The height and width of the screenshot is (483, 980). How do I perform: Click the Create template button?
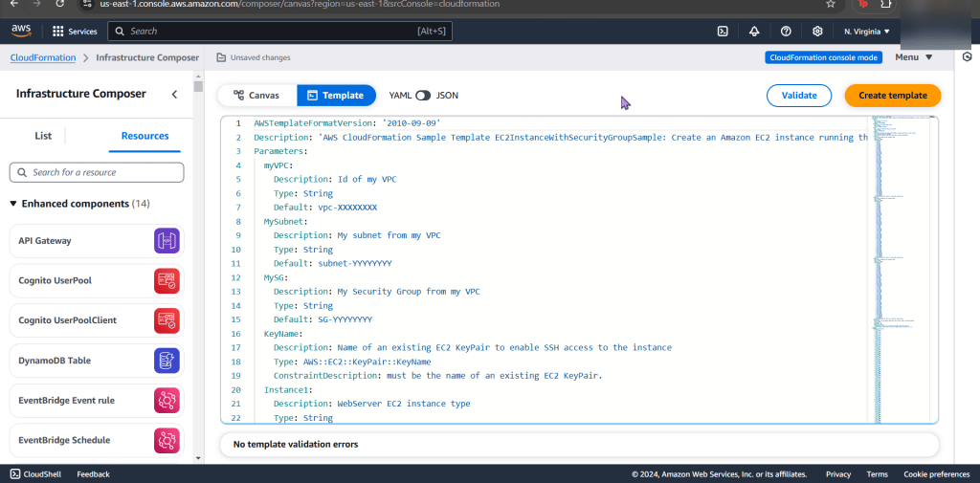coord(892,96)
